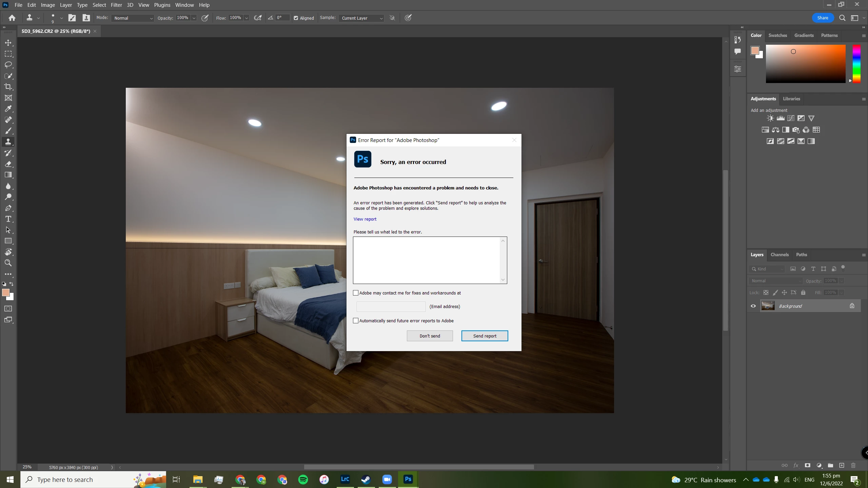Click the Don't send button
Image resolution: width=868 pixels, height=488 pixels.
[430, 336]
